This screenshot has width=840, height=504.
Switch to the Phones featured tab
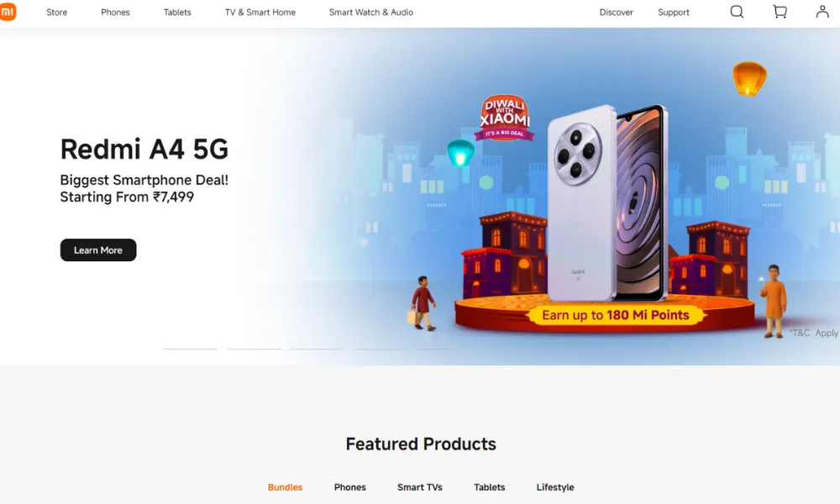click(349, 487)
